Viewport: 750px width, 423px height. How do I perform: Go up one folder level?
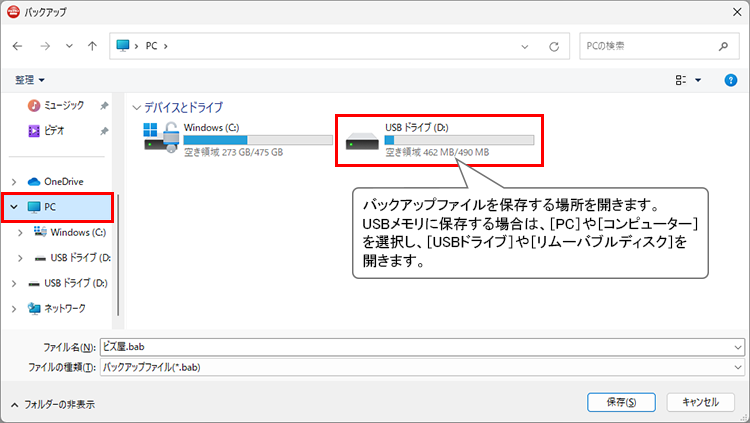(x=92, y=46)
